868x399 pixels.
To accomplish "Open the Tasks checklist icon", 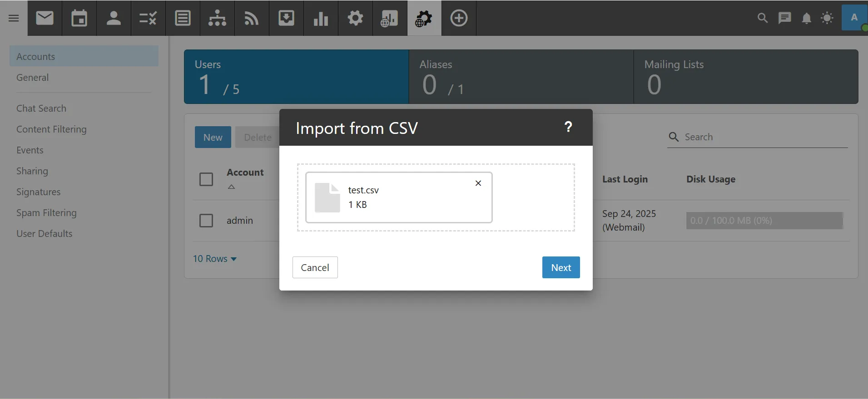I will pos(148,18).
